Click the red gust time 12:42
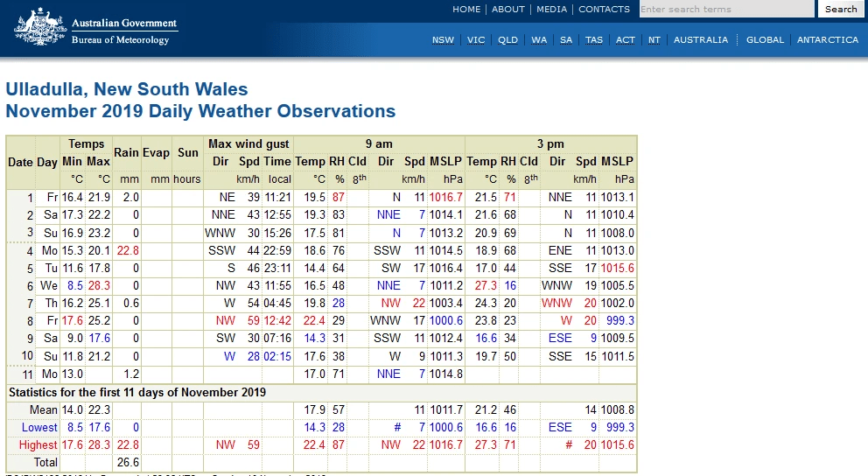868x476 pixels. 276,321
